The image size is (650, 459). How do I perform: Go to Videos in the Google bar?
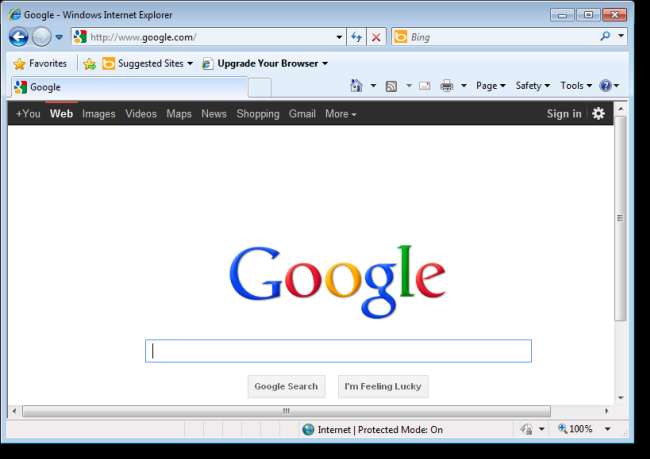click(141, 114)
